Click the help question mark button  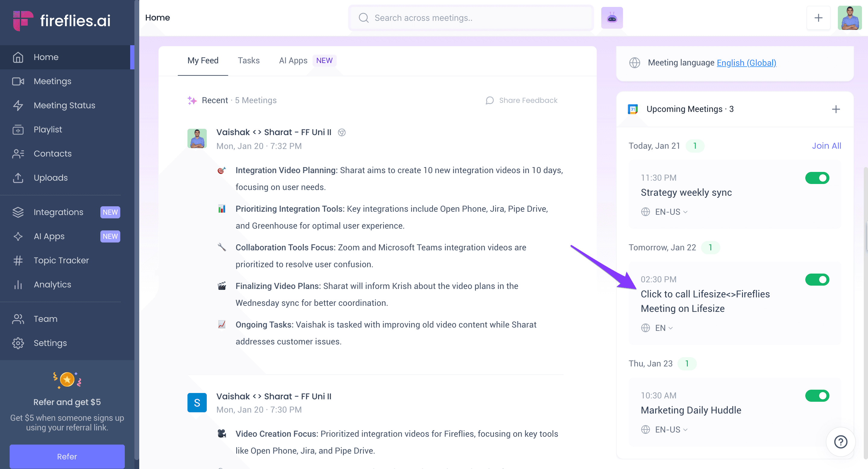click(x=841, y=442)
